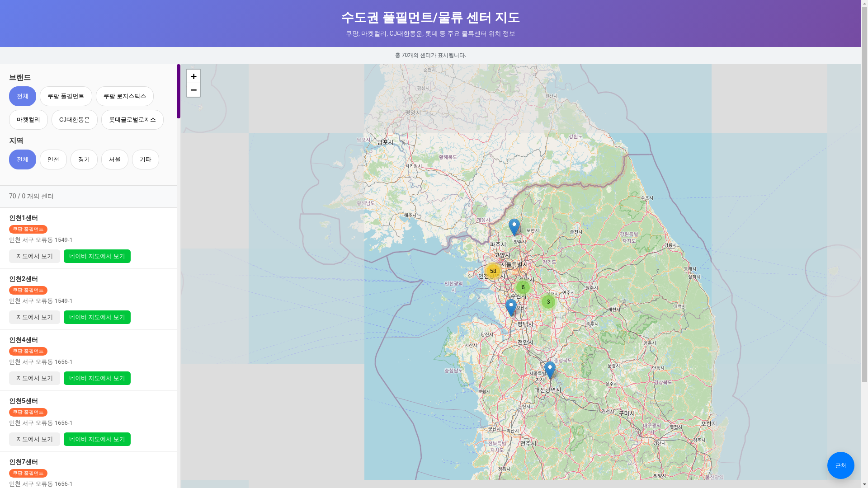Click the 인천1센터 title
Screen dimensions: 868x488
24,218
